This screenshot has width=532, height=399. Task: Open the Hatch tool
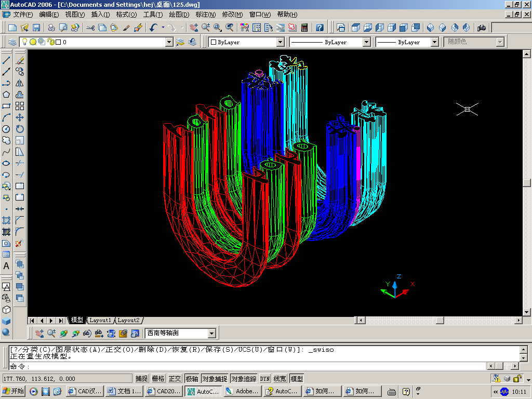[6, 220]
